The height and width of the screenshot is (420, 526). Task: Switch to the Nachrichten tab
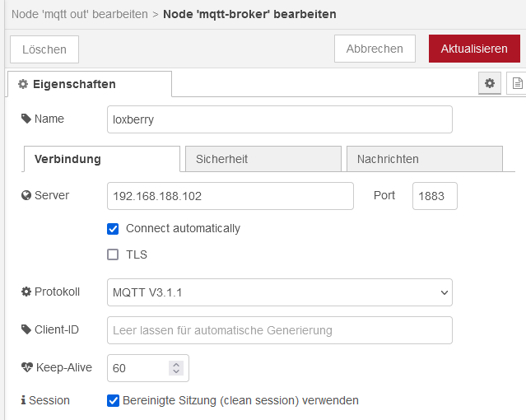point(424,159)
